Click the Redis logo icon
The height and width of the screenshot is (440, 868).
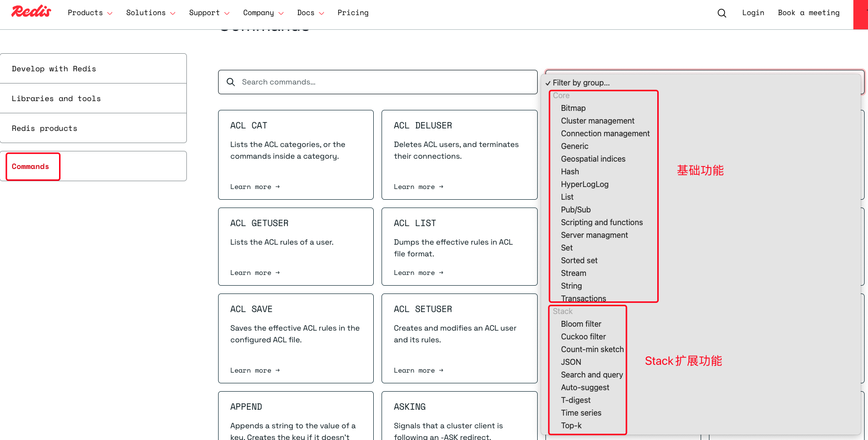[31, 11]
